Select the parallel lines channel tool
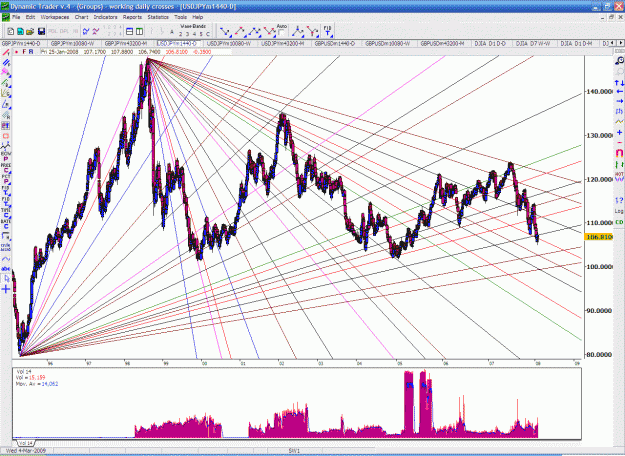This screenshot has width=625, height=456. tap(6, 63)
